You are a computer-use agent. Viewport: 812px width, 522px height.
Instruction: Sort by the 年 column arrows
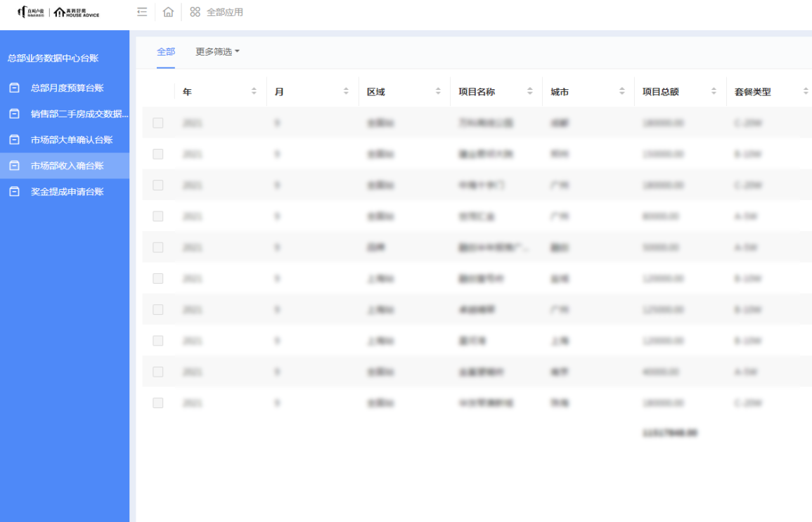point(254,91)
